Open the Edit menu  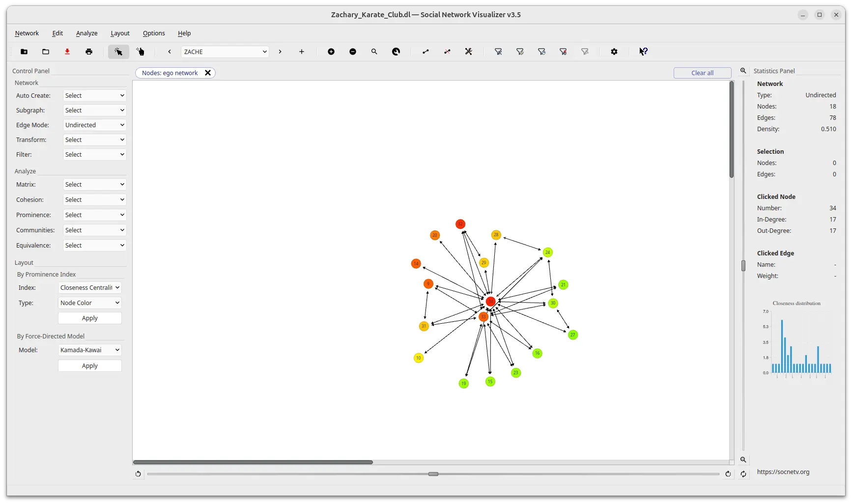pyautogui.click(x=57, y=33)
